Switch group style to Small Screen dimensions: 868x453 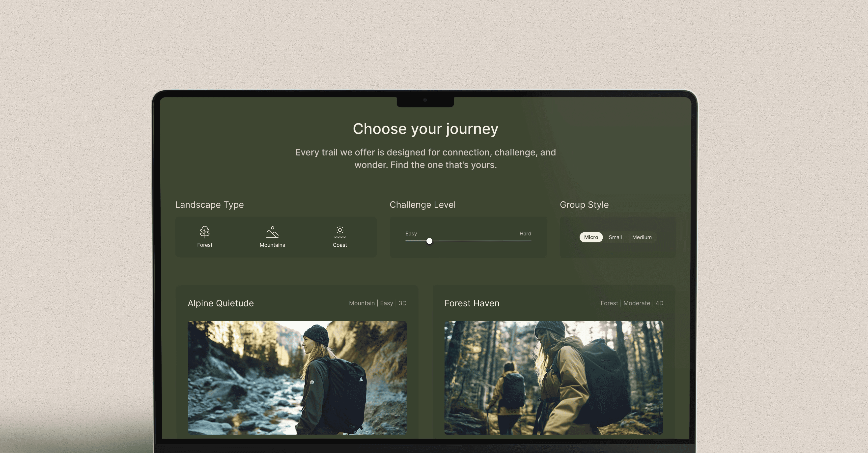615,237
